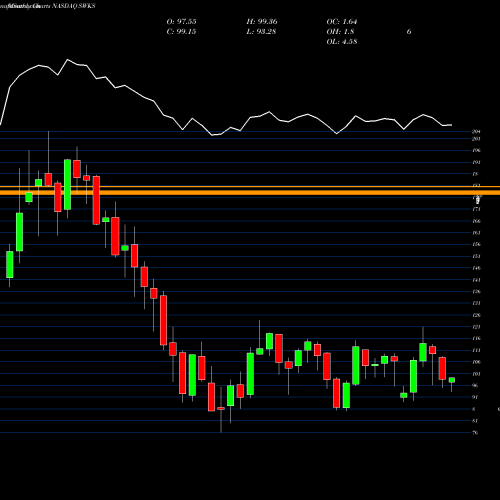Click the 76 price axis label
This screenshot has width=500, height=500.
476,433
